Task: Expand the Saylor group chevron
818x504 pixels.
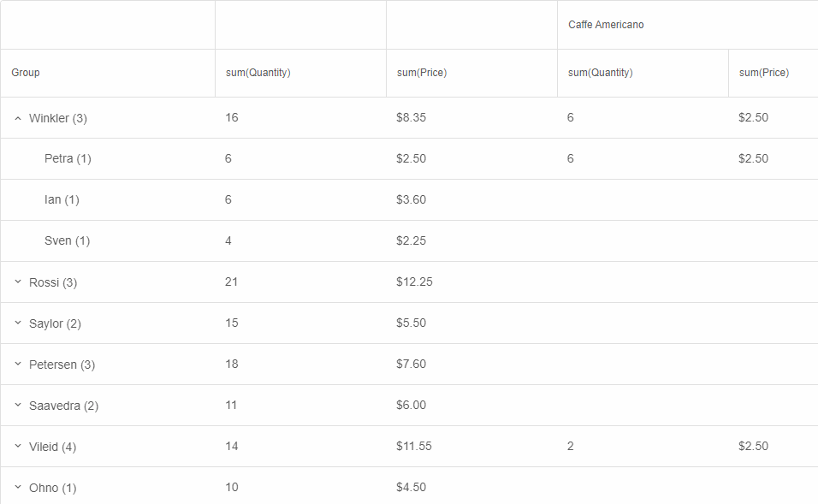Action: [x=18, y=323]
